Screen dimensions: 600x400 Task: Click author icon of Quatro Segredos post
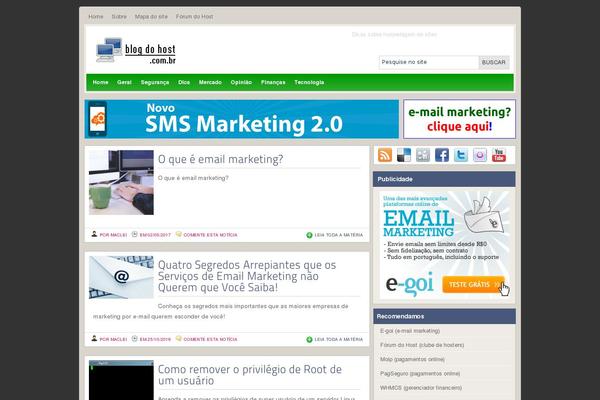pyautogui.click(x=94, y=338)
